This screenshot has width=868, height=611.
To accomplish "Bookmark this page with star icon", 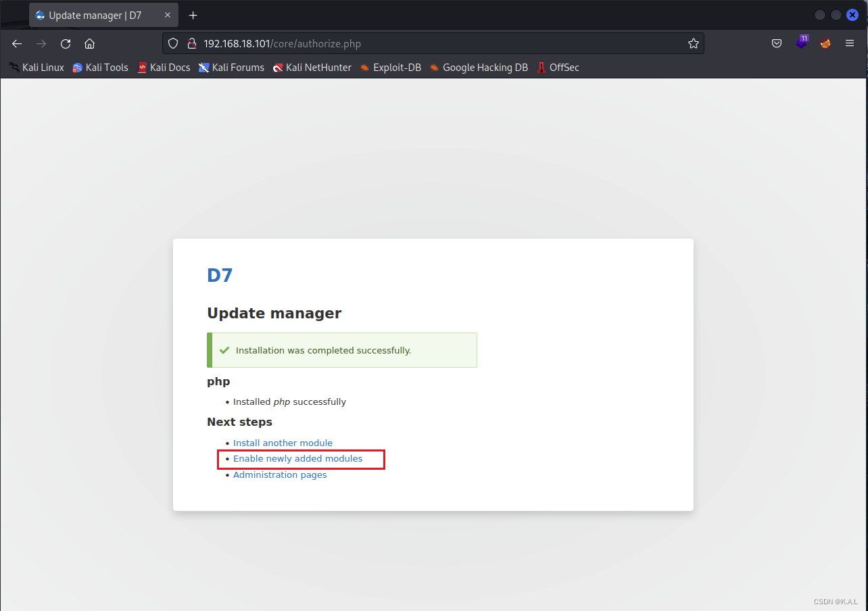I will click(x=693, y=43).
